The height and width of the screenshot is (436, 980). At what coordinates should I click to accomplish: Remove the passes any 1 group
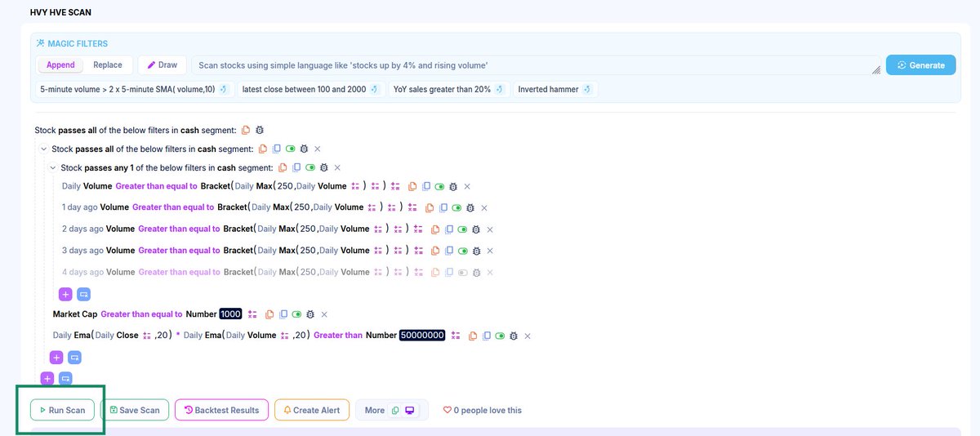click(x=337, y=168)
